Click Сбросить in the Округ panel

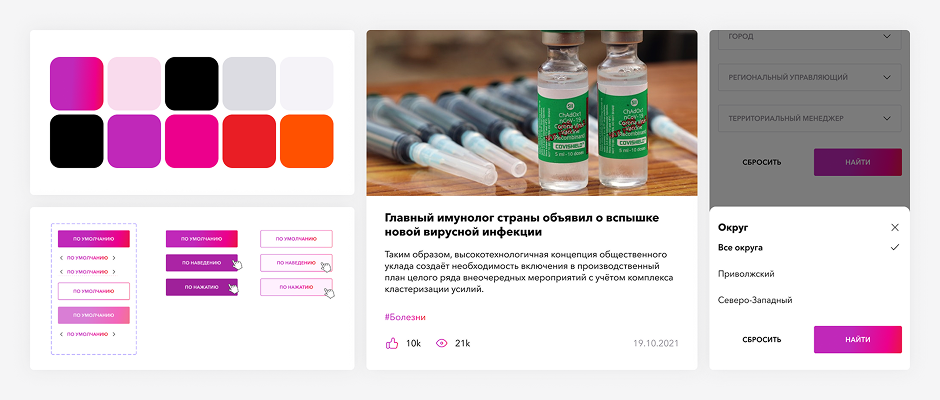pos(761,339)
